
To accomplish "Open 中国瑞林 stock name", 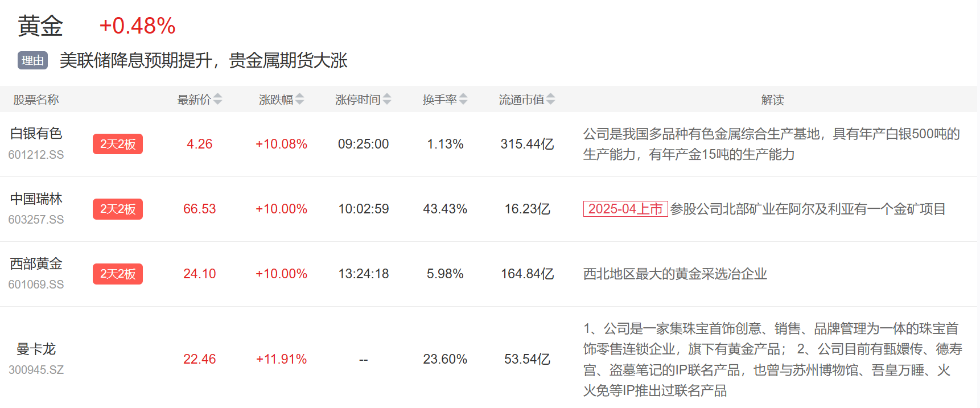I will pos(36,199).
